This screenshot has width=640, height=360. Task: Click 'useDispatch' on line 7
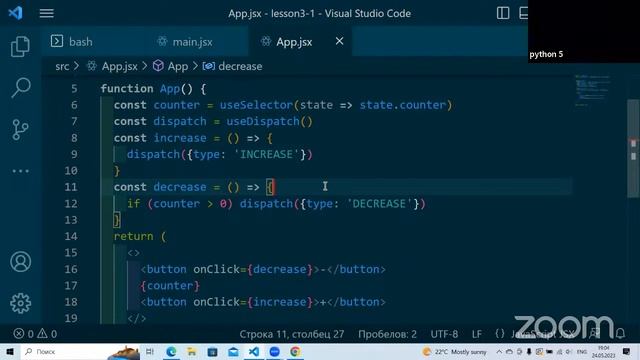tap(263, 121)
